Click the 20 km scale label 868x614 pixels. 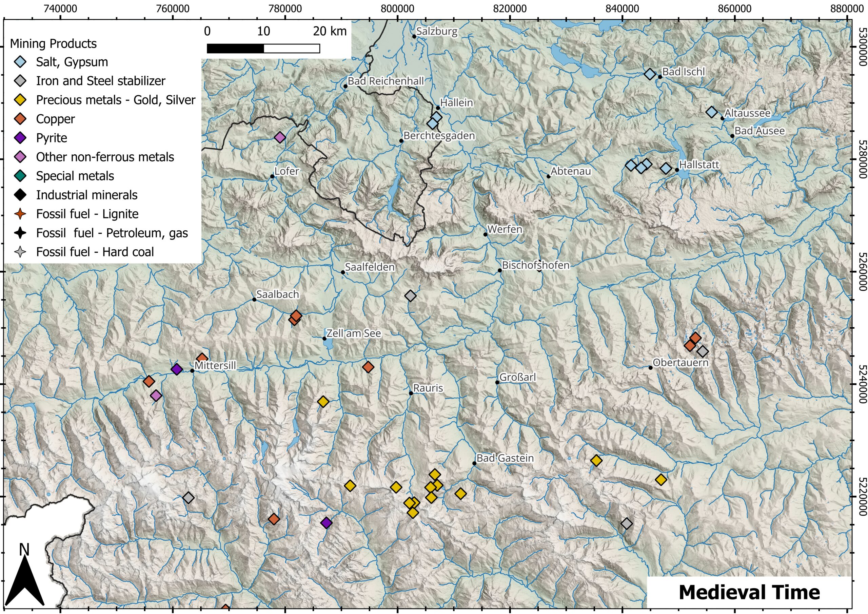coord(330,31)
